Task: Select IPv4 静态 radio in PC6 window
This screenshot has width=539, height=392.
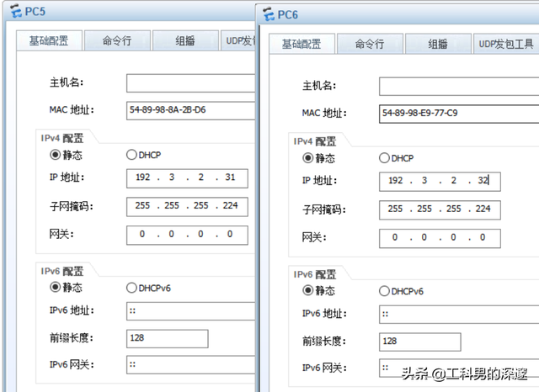Action: (x=307, y=158)
